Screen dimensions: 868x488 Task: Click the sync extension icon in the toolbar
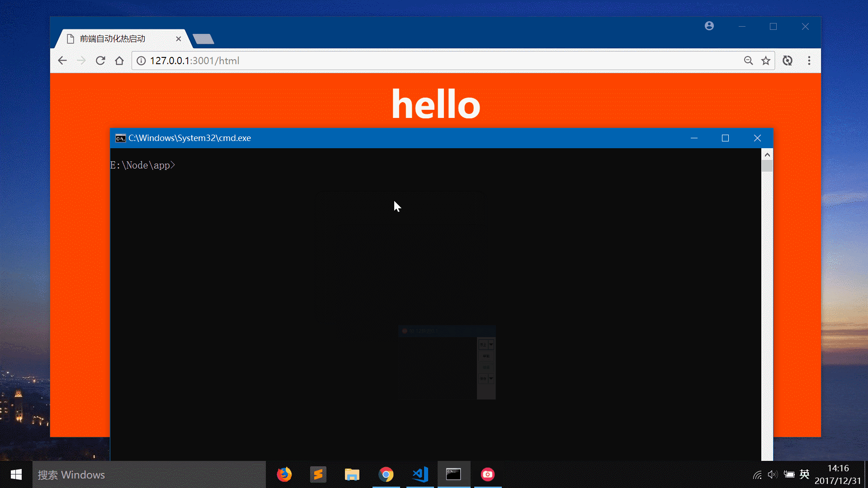(x=788, y=61)
